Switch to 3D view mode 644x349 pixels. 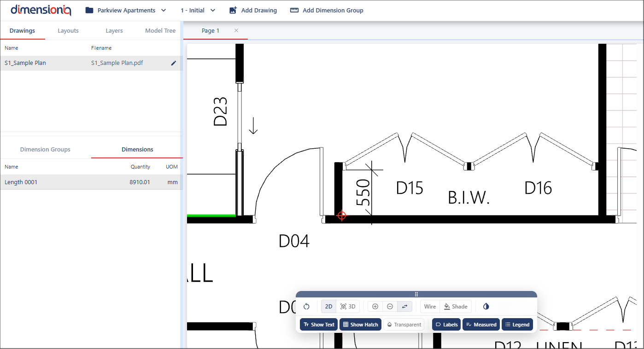coord(348,307)
